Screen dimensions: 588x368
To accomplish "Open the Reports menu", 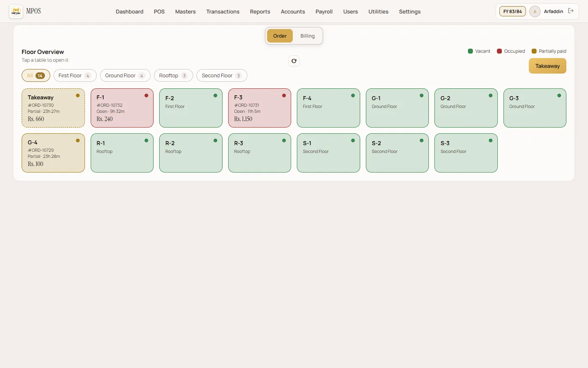I will pos(260,12).
